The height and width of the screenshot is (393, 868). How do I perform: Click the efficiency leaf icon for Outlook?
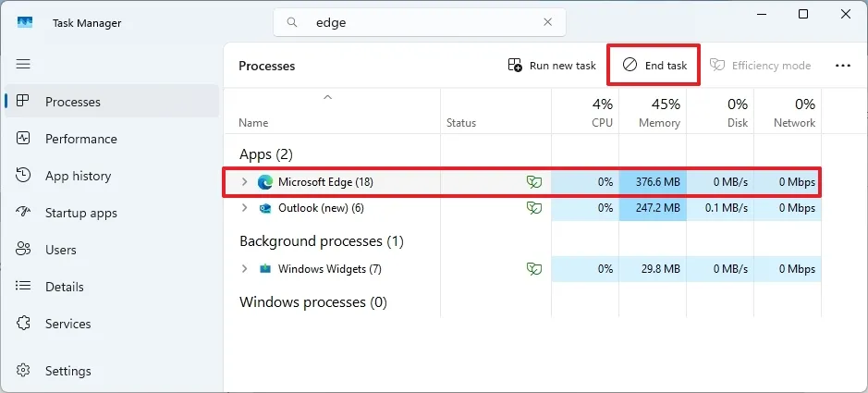pos(533,208)
